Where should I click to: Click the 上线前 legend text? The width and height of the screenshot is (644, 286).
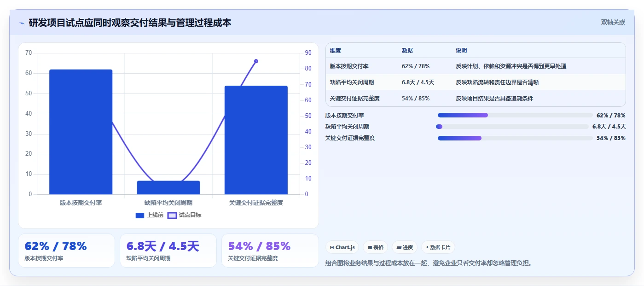click(x=155, y=215)
